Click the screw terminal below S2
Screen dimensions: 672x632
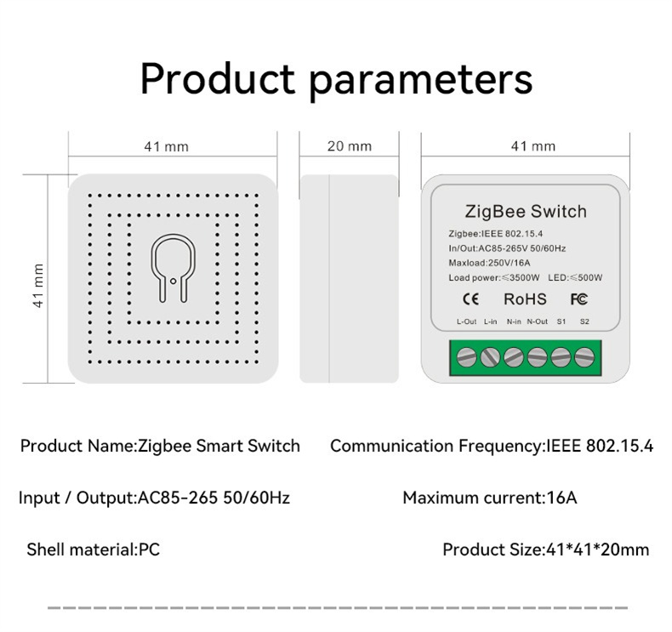pyautogui.click(x=584, y=357)
